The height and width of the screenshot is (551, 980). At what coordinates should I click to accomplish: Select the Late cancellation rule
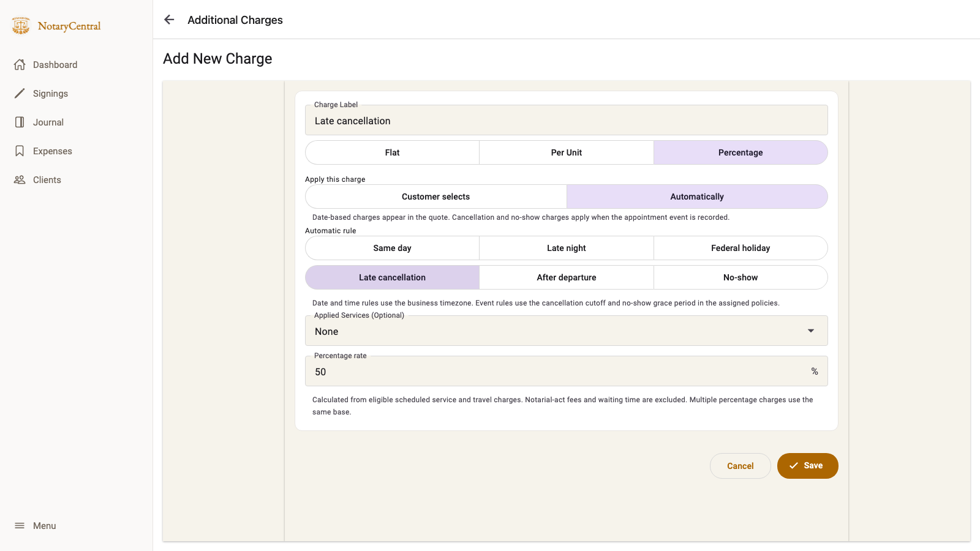coord(392,277)
